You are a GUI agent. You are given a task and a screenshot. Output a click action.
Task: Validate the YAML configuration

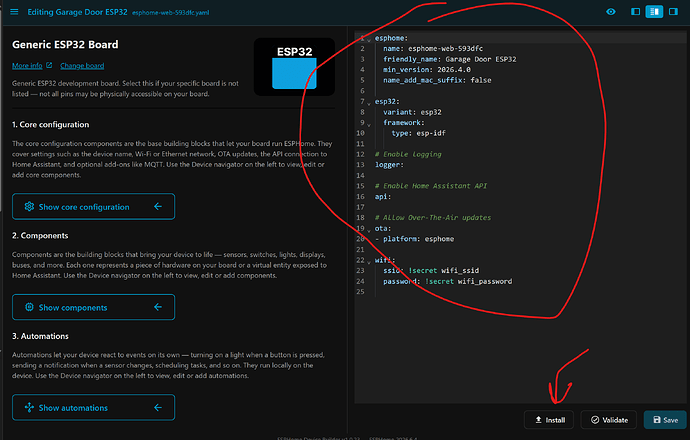(x=609, y=420)
